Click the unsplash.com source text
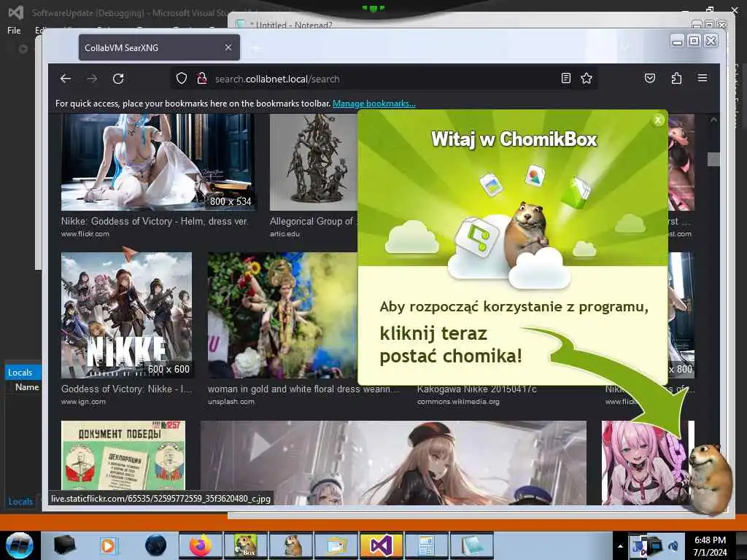The width and height of the screenshot is (747, 560). pos(231,402)
